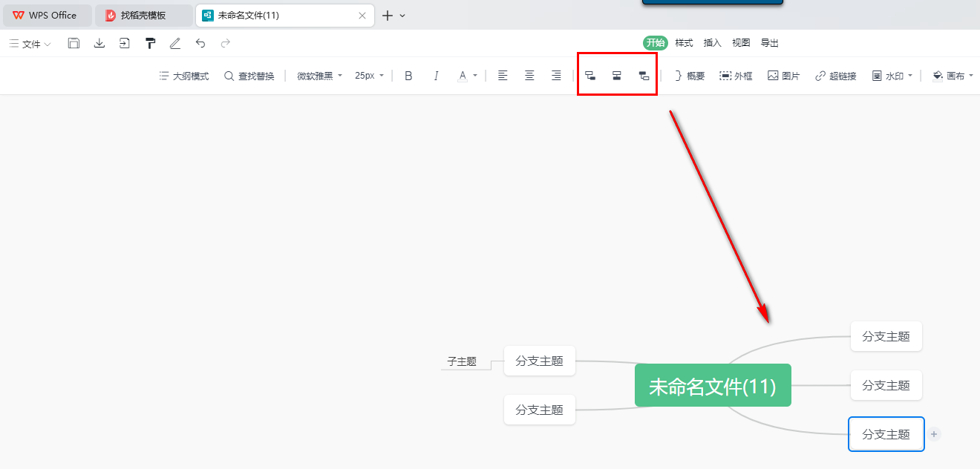The image size is (980, 469).
Task: Align text to the right
Action: tap(556, 76)
